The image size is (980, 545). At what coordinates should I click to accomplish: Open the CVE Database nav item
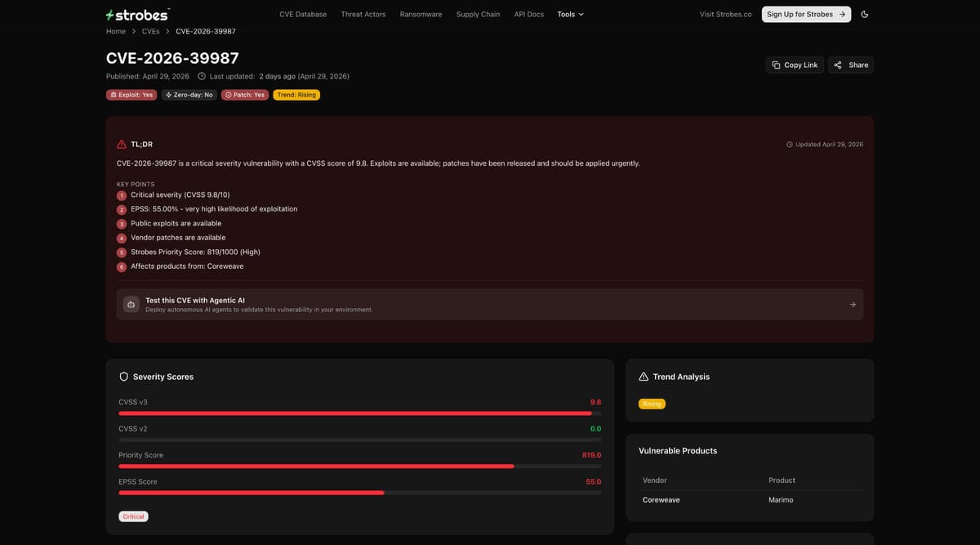tap(303, 14)
